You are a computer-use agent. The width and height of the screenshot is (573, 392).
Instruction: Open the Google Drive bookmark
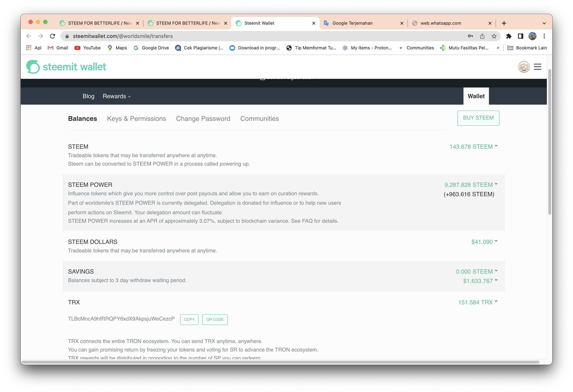click(151, 48)
